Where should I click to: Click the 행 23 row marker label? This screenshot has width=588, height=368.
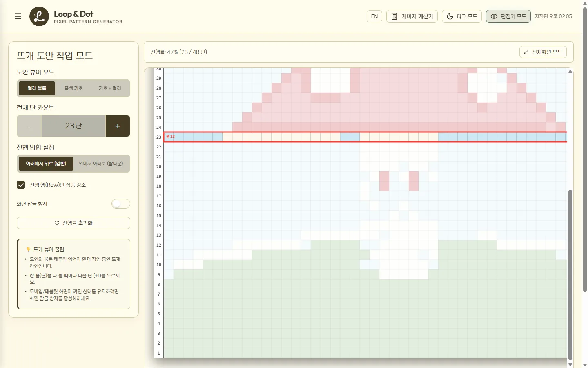pyautogui.click(x=170, y=137)
